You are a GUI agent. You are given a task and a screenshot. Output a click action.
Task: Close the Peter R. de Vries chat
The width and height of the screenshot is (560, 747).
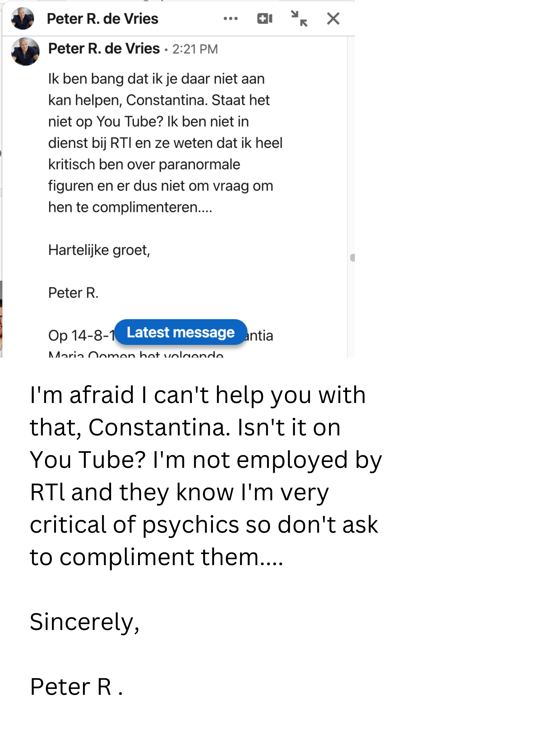click(x=333, y=18)
